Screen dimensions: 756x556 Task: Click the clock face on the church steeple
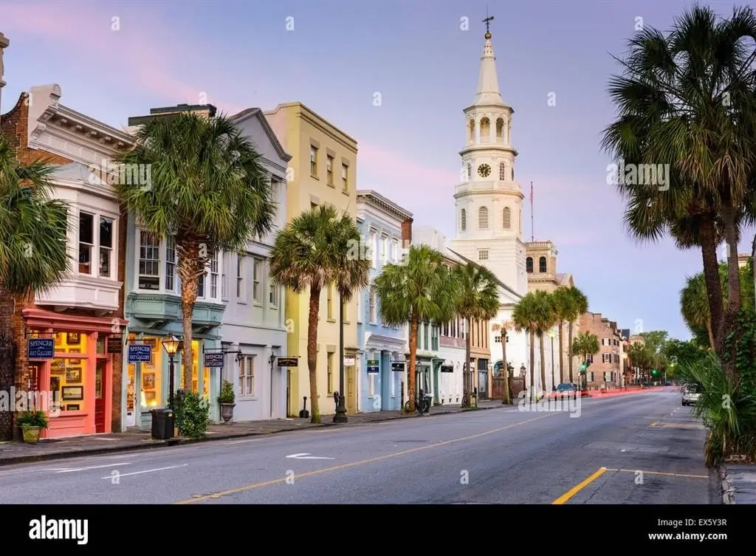(x=484, y=170)
